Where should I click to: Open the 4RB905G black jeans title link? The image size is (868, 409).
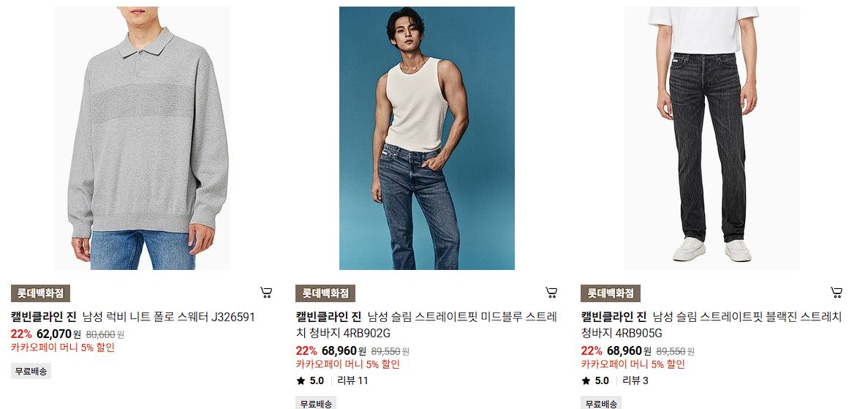click(712, 325)
